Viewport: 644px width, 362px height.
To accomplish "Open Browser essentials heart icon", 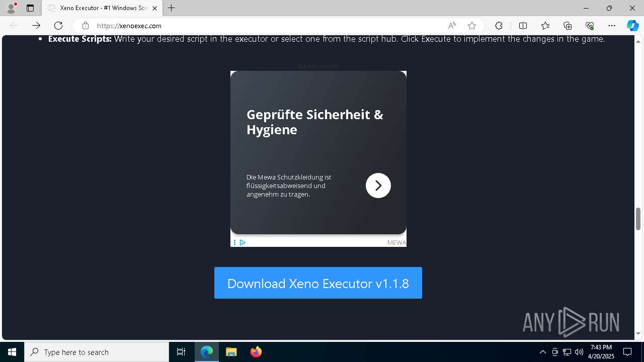I will pyautogui.click(x=590, y=26).
